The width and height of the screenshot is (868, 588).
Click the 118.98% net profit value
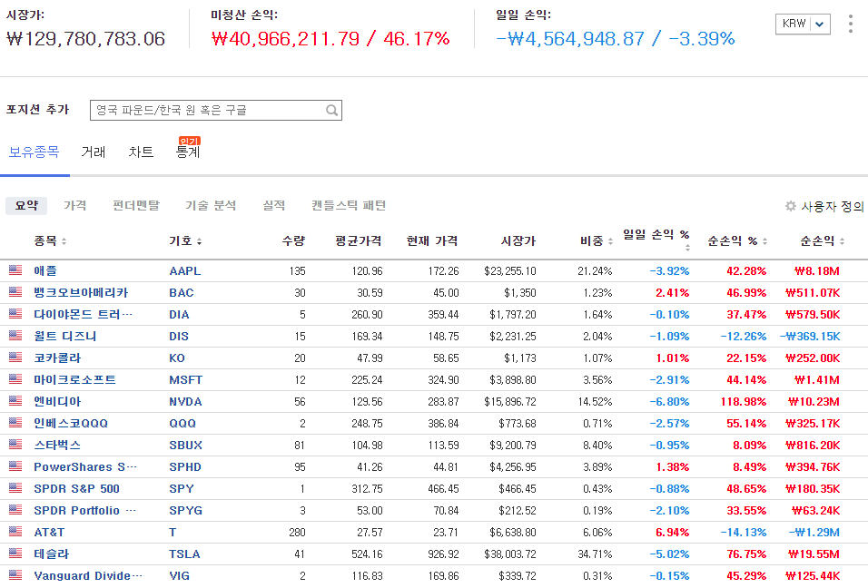point(744,402)
